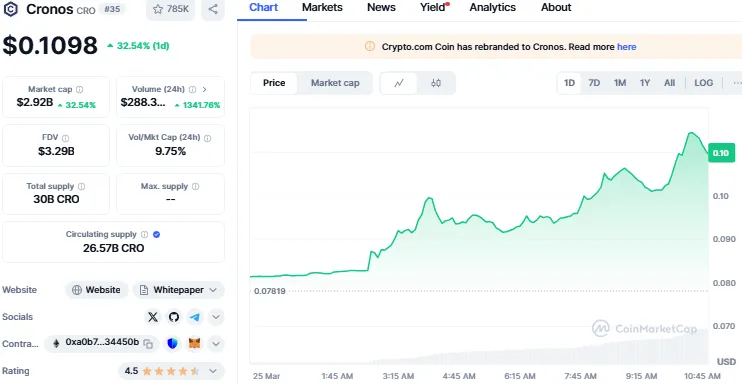Toggle LOG scale on chart
This screenshot has height=384, width=742.
pos(704,83)
